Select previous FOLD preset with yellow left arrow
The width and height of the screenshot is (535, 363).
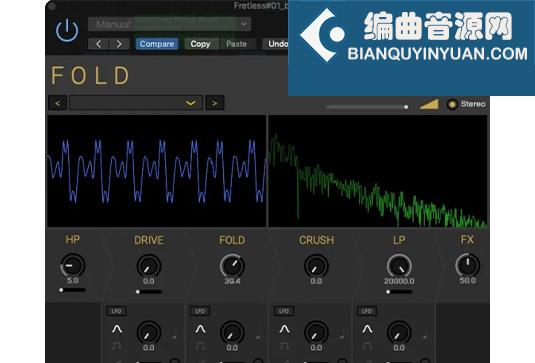pyautogui.click(x=58, y=103)
